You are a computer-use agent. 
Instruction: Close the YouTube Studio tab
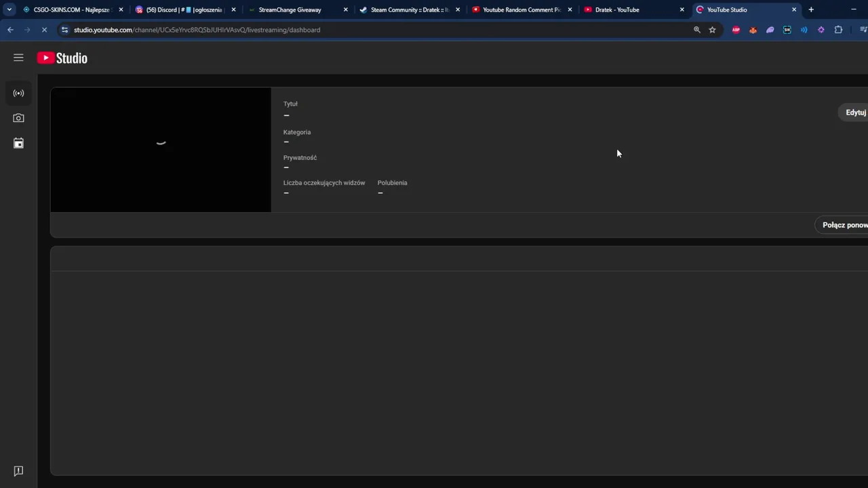[794, 9]
